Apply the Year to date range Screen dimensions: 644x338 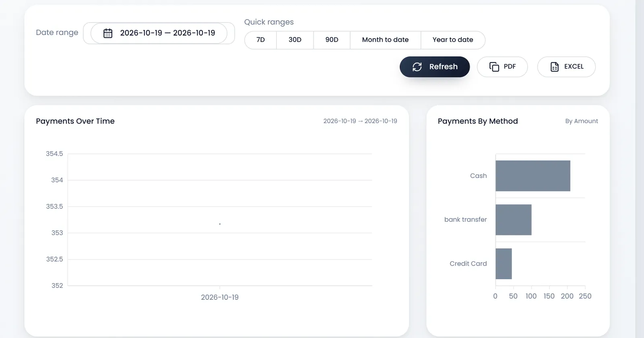(x=453, y=40)
